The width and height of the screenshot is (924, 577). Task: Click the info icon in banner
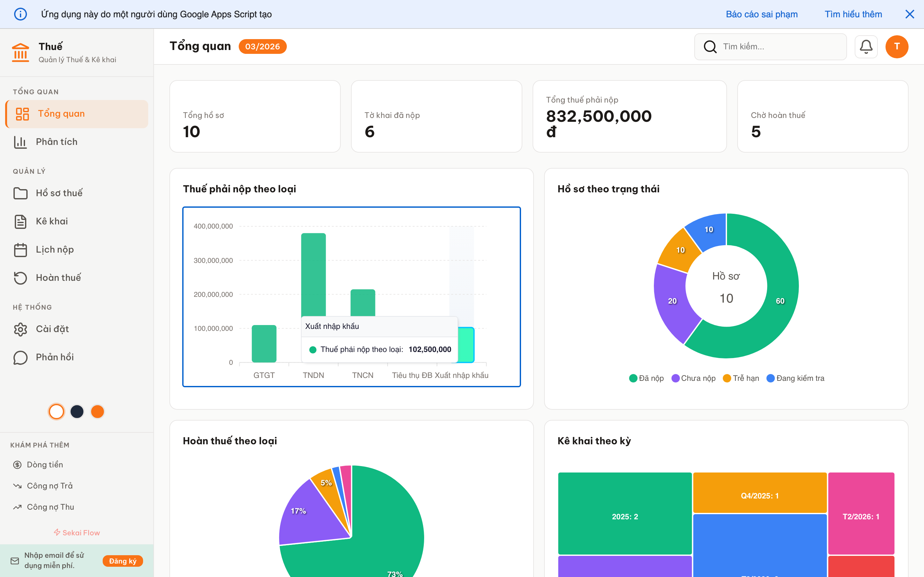[x=21, y=14]
